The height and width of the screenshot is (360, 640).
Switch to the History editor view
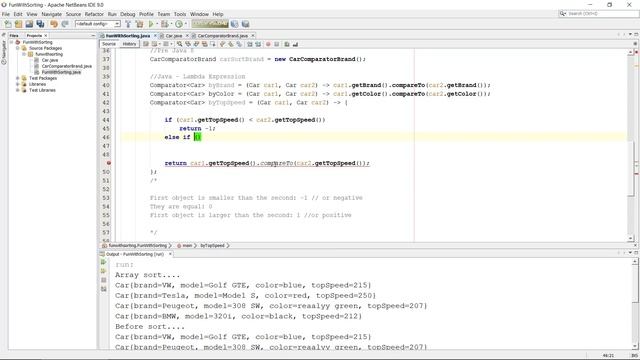[x=129, y=44]
